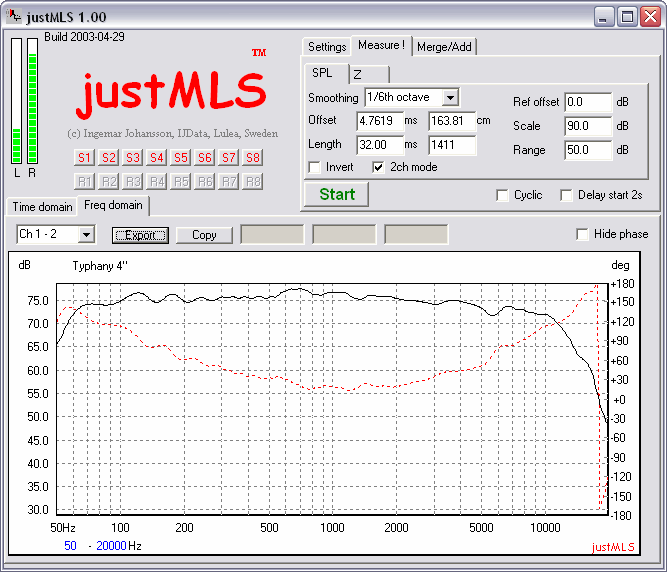Close the justMLS window
Image resolution: width=667 pixels, height=572 pixels.
click(x=650, y=17)
